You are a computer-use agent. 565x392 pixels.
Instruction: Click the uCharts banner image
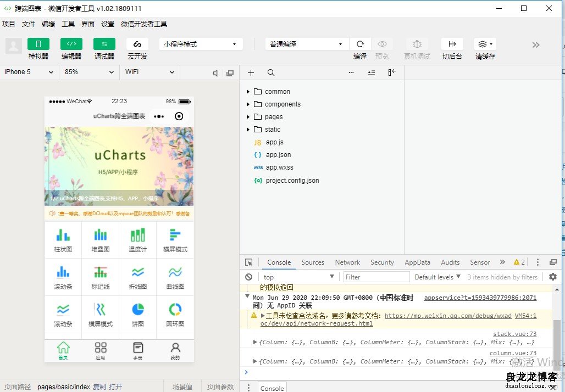pos(119,166)
